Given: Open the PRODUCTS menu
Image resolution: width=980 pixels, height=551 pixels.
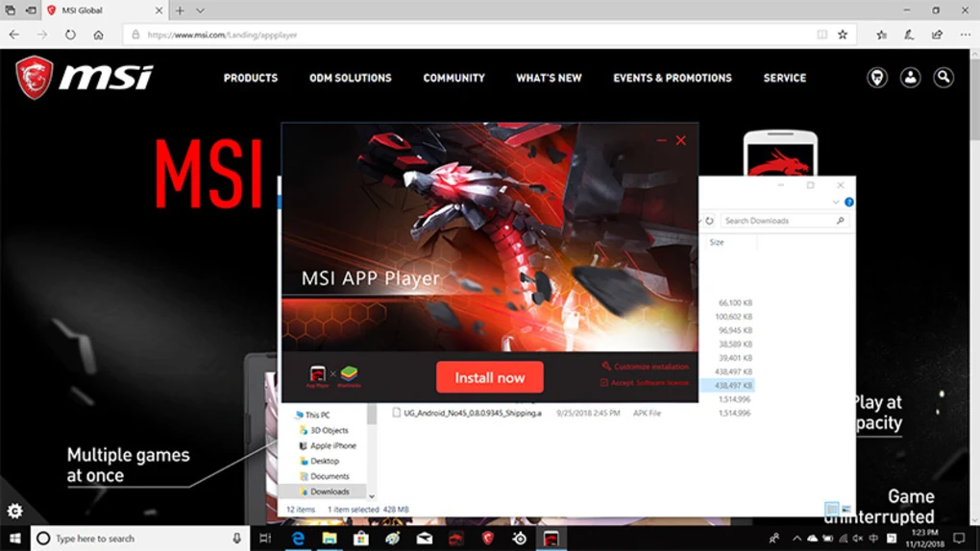Looking at the screenshot, I should (251, 78).
